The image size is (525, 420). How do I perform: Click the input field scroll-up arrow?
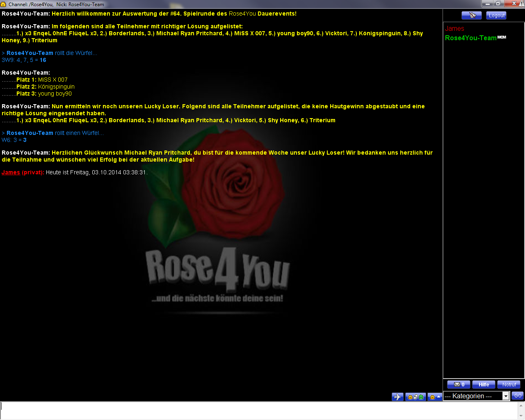[521, 405]
